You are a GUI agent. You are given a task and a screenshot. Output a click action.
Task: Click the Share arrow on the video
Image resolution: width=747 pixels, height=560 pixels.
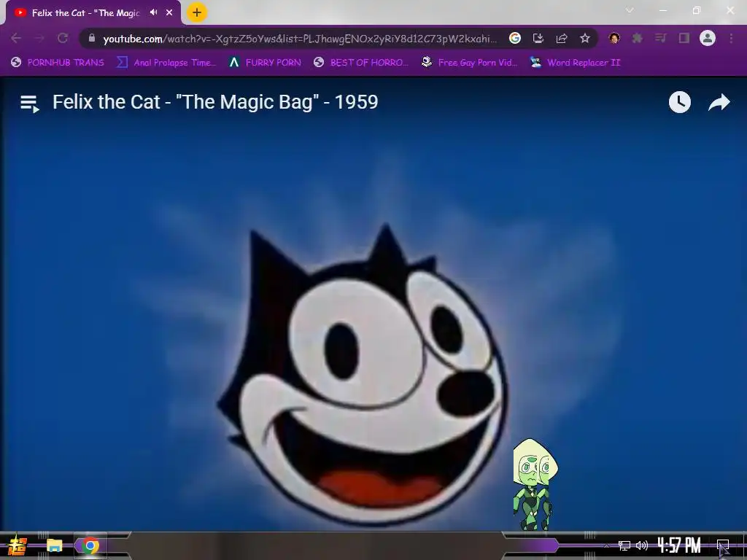tap(719, 102)
